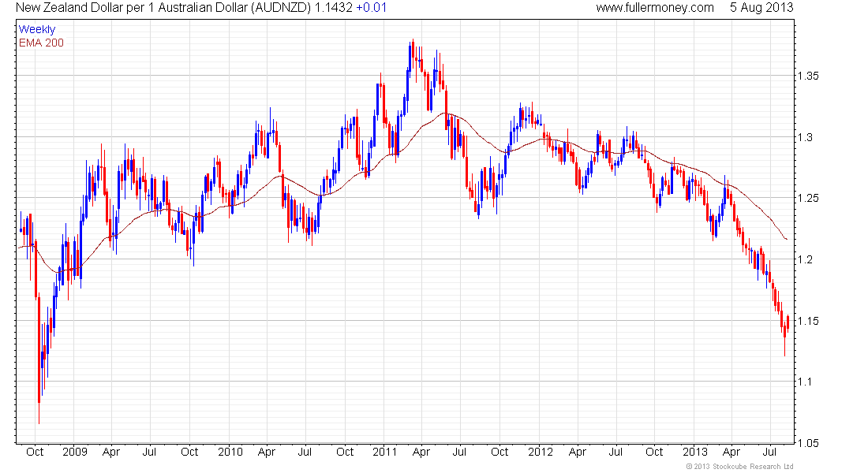Click the www.fullermoney.com website text
The width and height of the screenshot is (868, 473).
point(655,8)
